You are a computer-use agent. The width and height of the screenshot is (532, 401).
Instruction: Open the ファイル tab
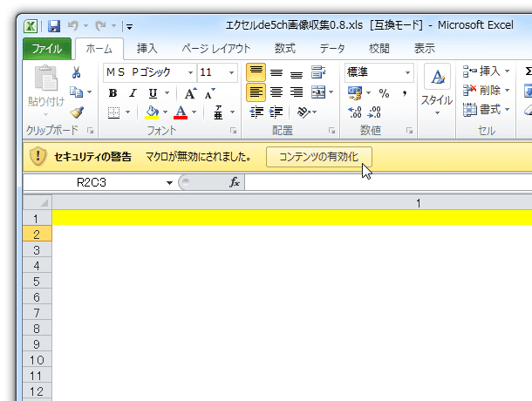pyautogui.click(x=47, y=49)
